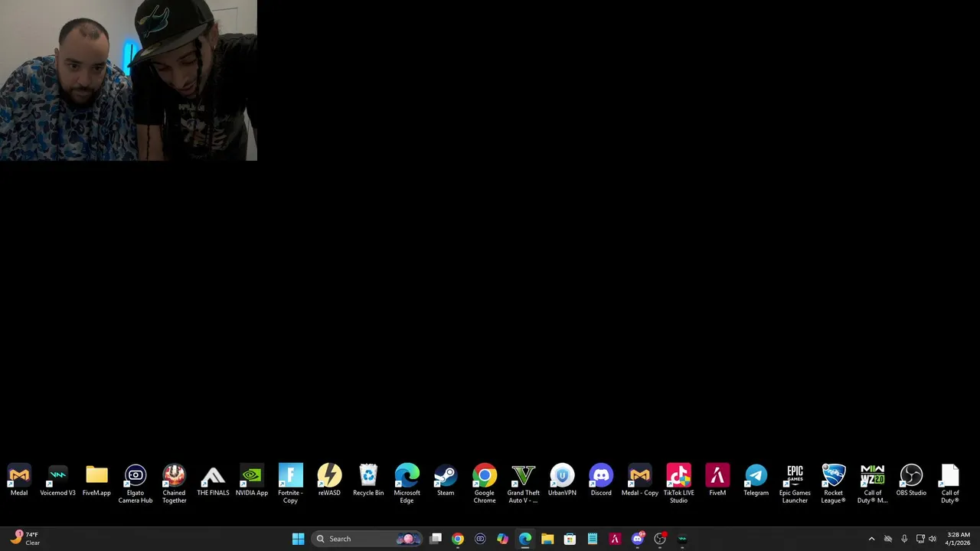Select the blank Call of Duty file icon
The height and width of the screenshot is (551, 980).
(x=950, y=484)
